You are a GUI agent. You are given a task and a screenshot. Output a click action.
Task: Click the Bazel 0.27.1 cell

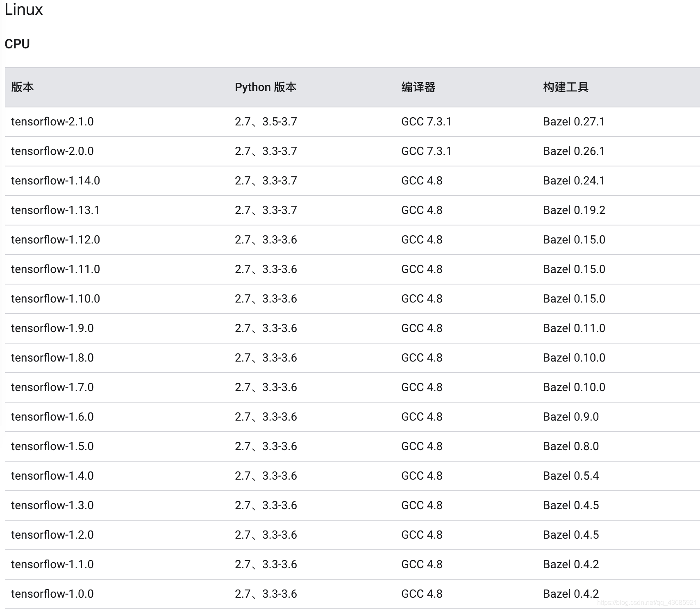574,122
